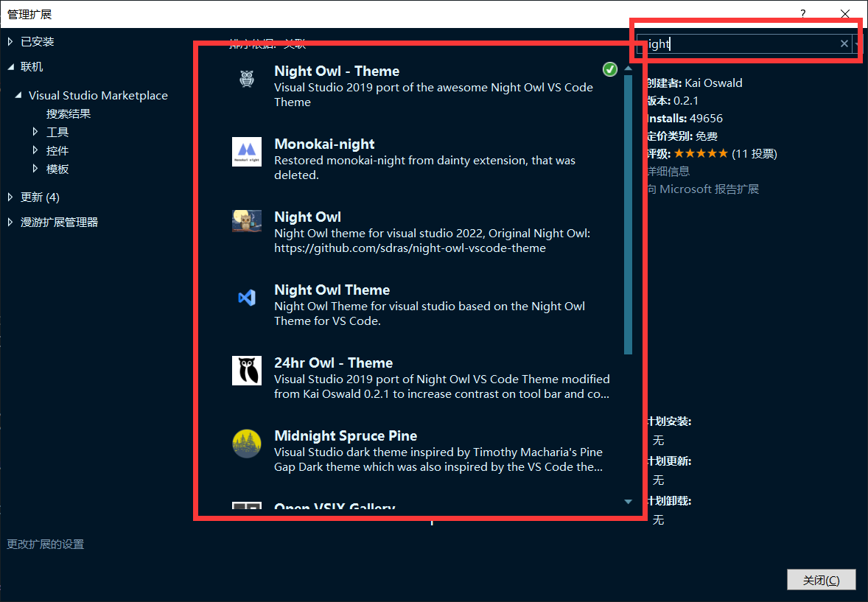Click the scrollbar down arrow of the results list
Viewport: 868px width, 602px height.
[x=628, y=502]
